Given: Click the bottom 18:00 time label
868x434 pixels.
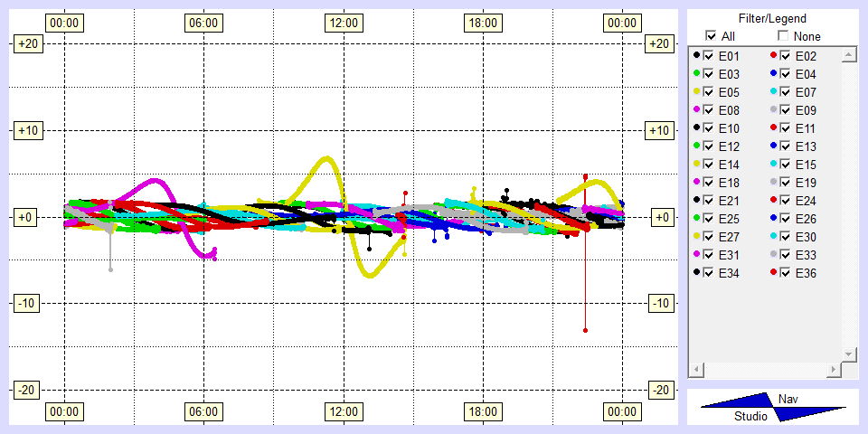Looking at the screenshot, I should (482, 412).
